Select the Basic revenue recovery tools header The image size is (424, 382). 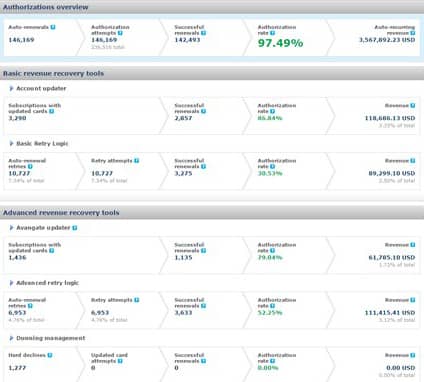(x=212, y=73)
